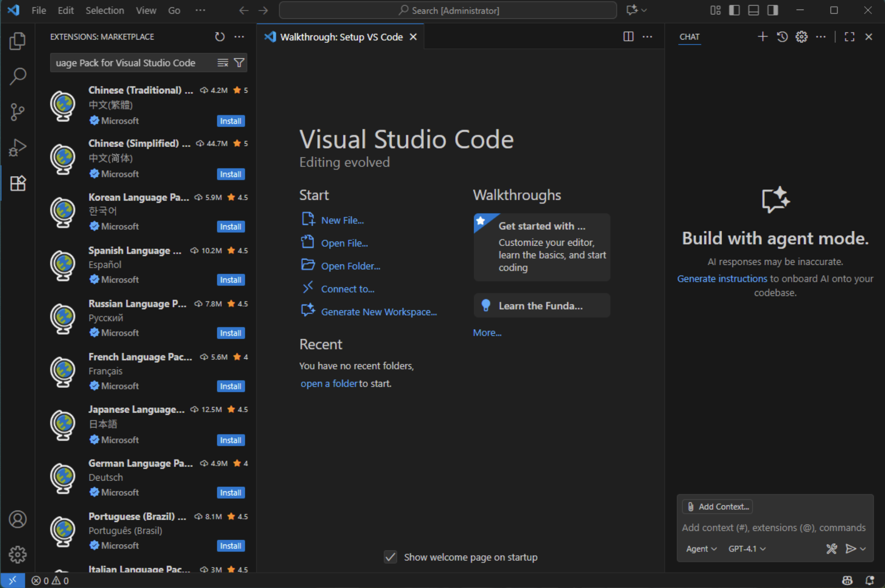
Task: Open the Agent mode dropdown
Action: 701,549
